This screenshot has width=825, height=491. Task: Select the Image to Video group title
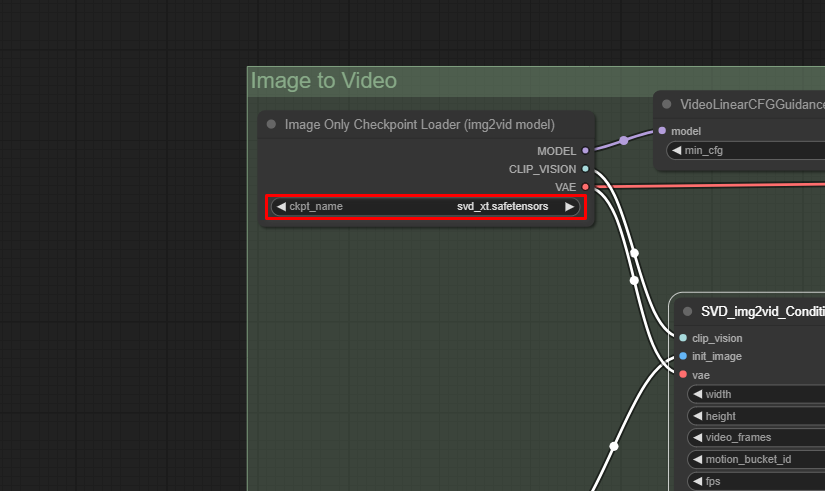pyautogui.click(x=324, y=81)
